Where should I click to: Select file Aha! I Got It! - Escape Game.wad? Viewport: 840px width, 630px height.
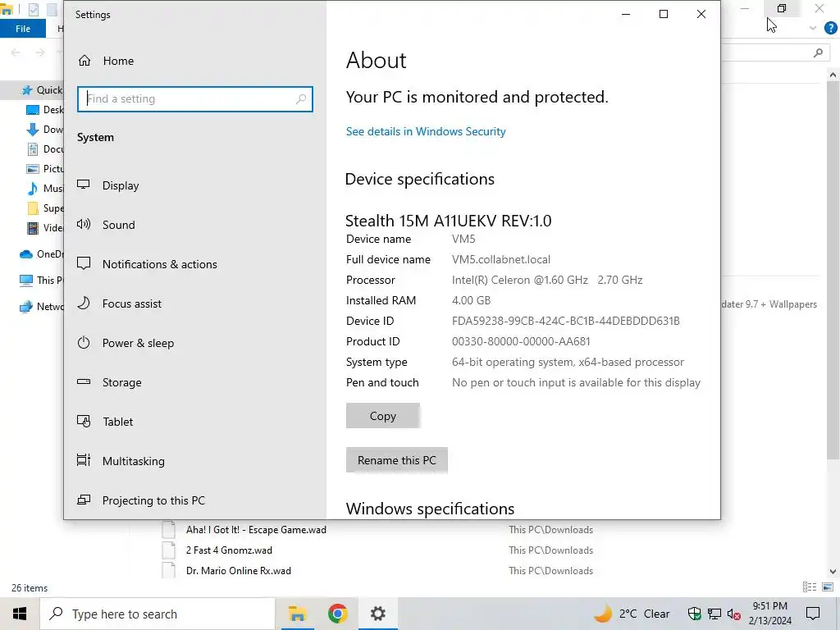coord(256,530)
